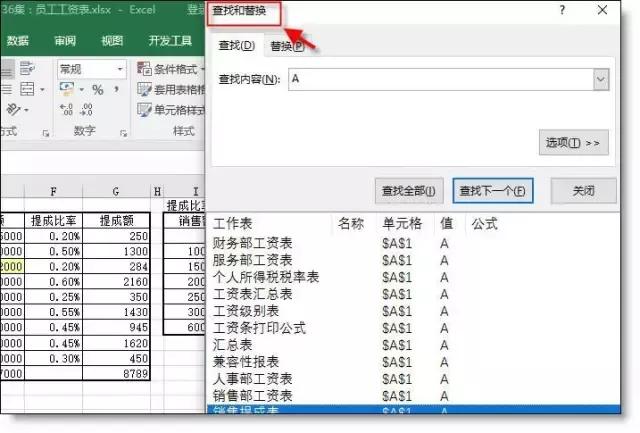This screenshot has width=640, height=433.
Task: Click the Merge and Center icon
Action: pyautogui.click(x=27, y=89)
